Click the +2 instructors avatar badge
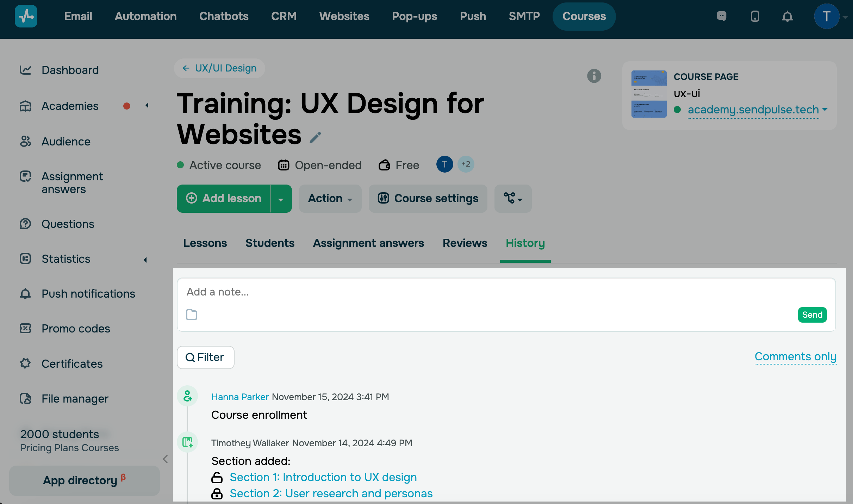853x504 pixels. 466,164
